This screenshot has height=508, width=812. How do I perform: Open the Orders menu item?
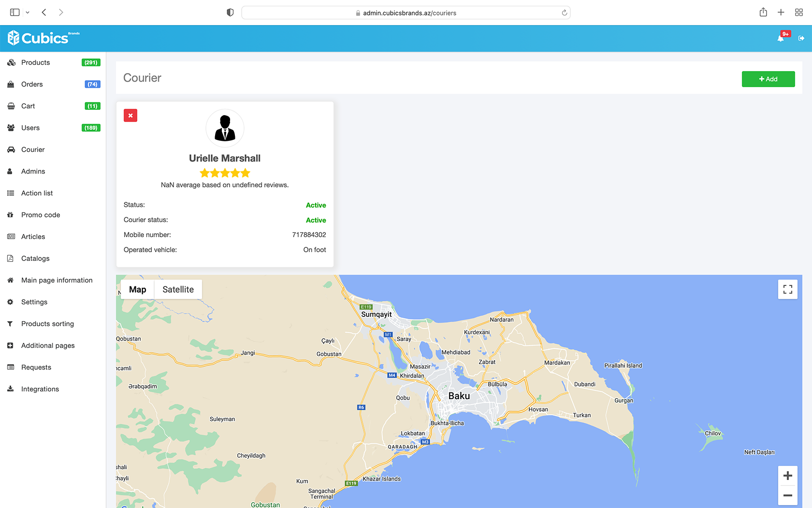32,84
